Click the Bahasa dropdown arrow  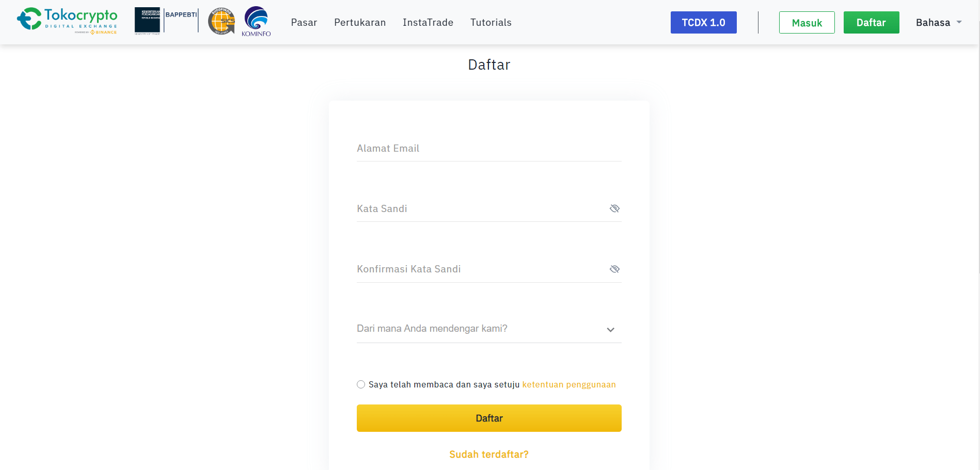[x=959, y=22]
